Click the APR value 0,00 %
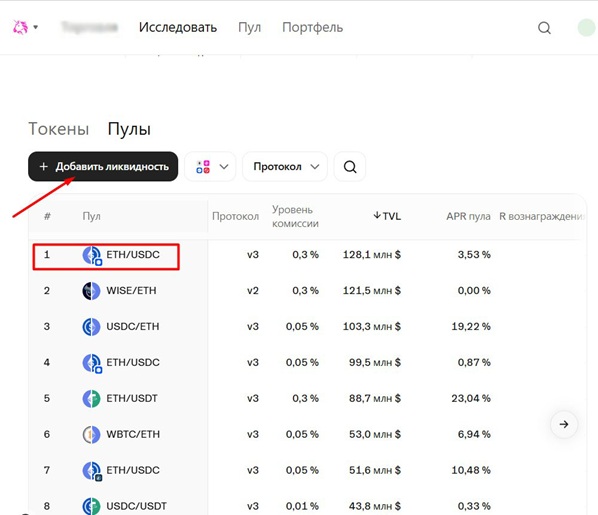Screen dimensions: 598x515 pyautogui.click(x=474, y=291)
